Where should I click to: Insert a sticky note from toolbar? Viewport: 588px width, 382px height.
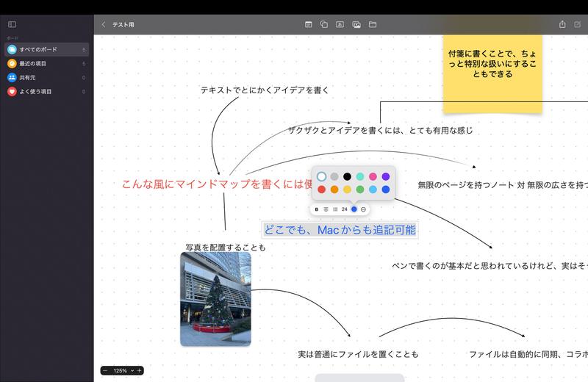309,24
